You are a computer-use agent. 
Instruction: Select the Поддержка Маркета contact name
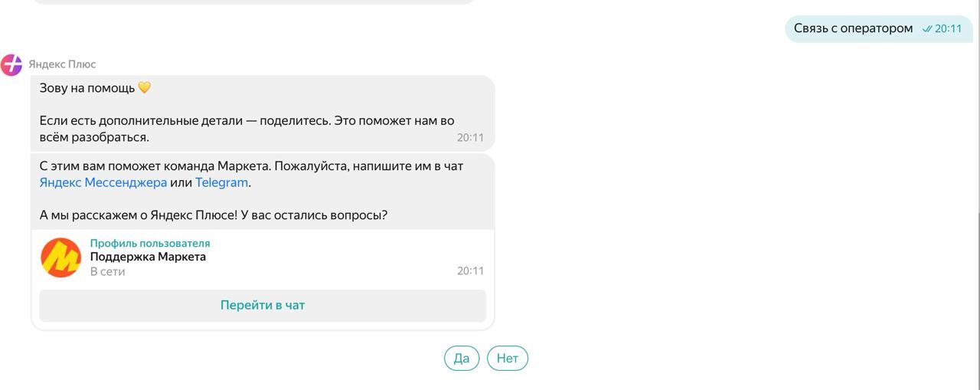[x=148, y=257]
